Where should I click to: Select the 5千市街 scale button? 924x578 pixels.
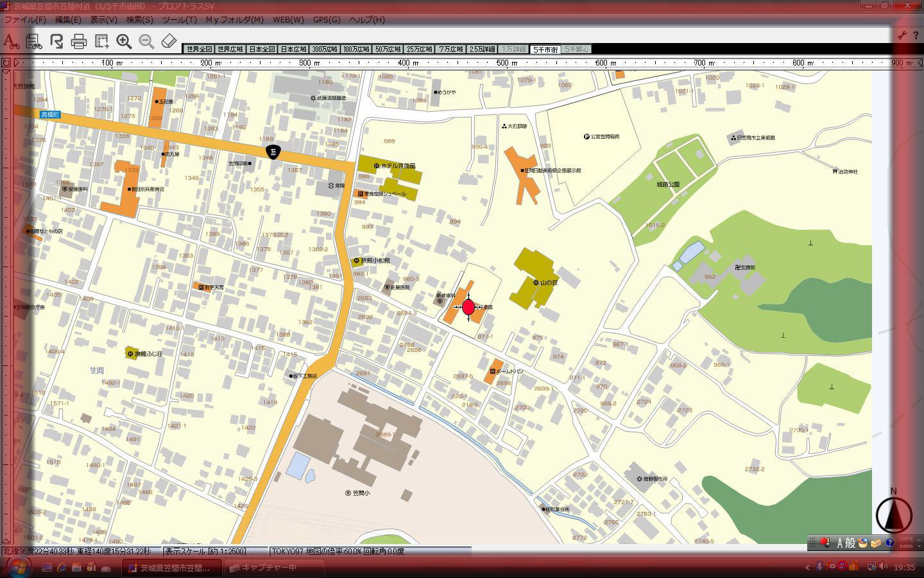coord(545,49)
